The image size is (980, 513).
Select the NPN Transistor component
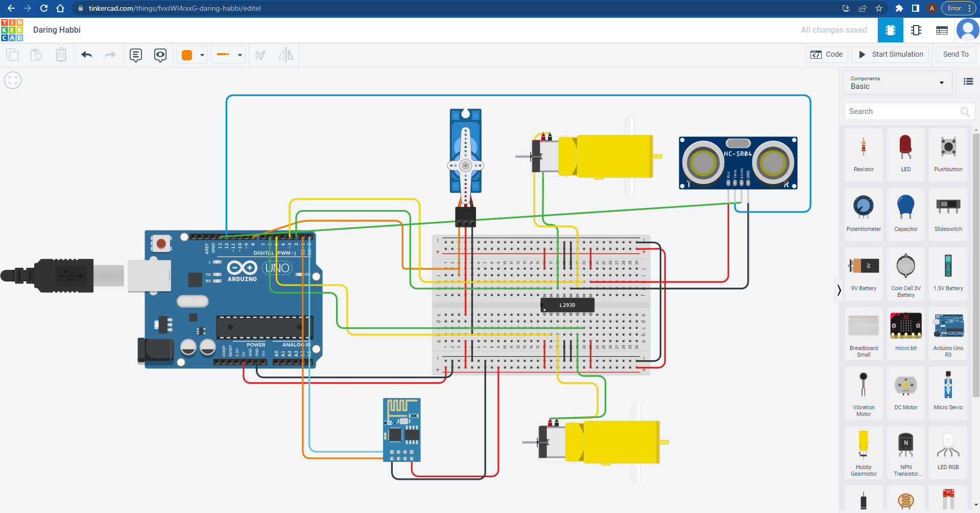(x=906, y=453)
